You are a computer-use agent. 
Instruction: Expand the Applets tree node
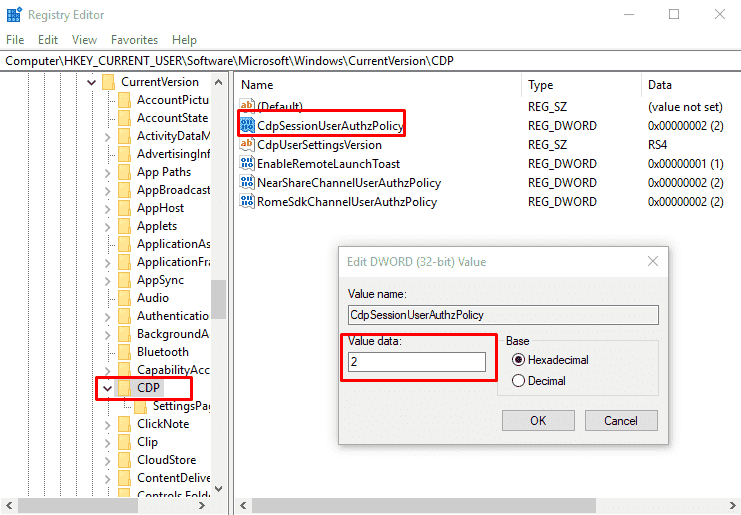click(x=108, y=226)
